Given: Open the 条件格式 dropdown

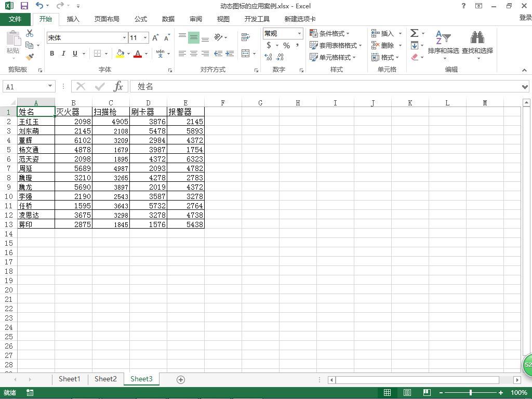Looking at the screenshot, I should (329, 33).
